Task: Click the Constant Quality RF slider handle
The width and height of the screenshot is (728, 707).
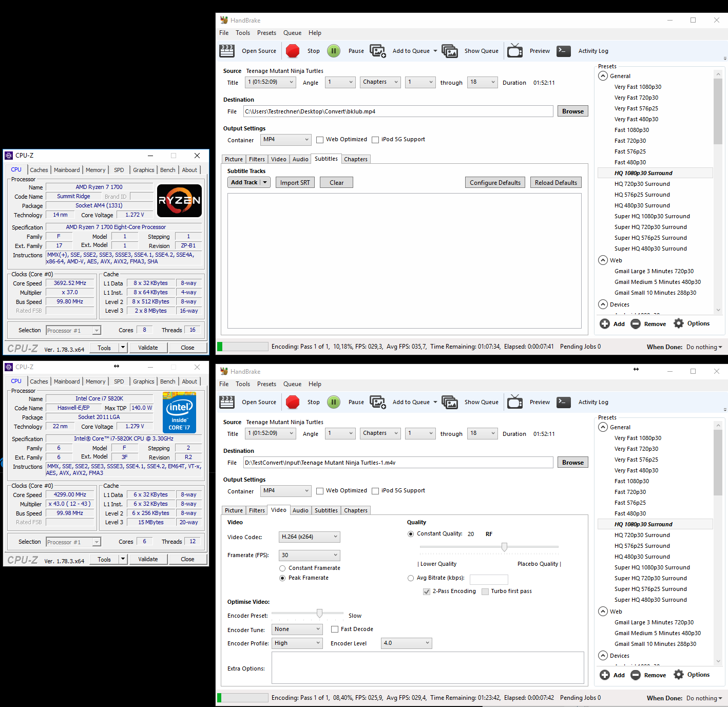Action: (505, 547)
